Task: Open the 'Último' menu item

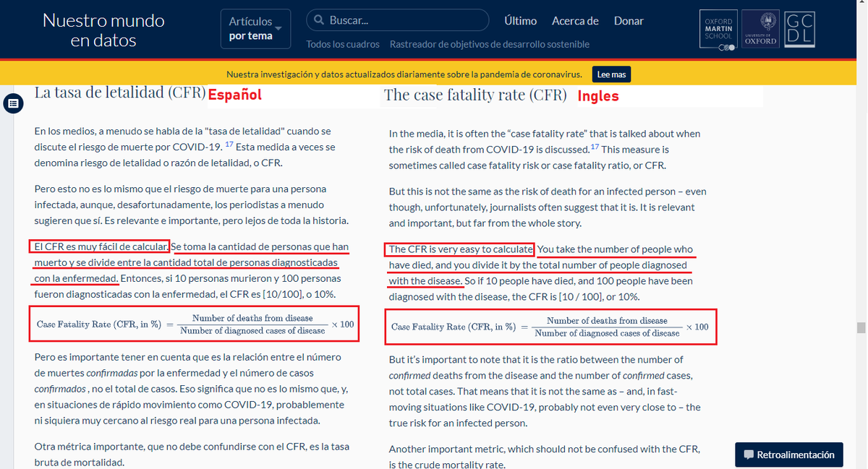Action: [x=521, y=21]
